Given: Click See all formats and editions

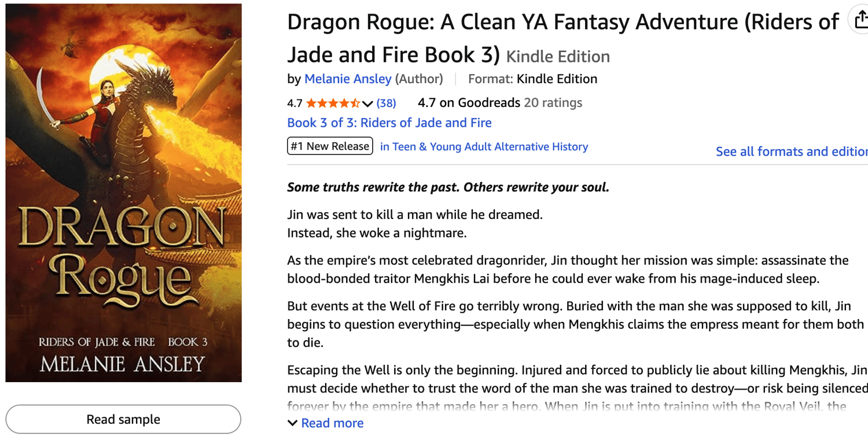Looking at the screenshot, I should [791, 151].
